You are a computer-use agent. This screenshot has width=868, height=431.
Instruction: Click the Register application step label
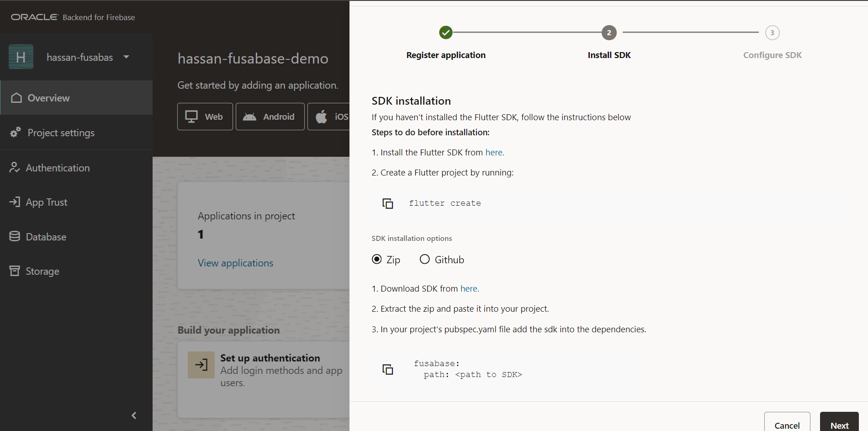tap(446, 55)
